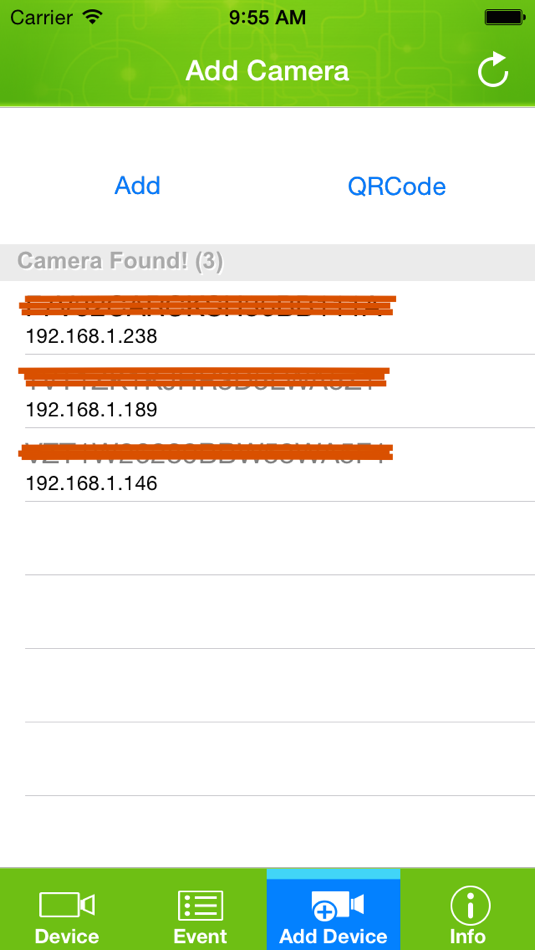Tap the Camera Found! (3) section header
This screenshot has width=535, height=950.
(x=267, y=262)
